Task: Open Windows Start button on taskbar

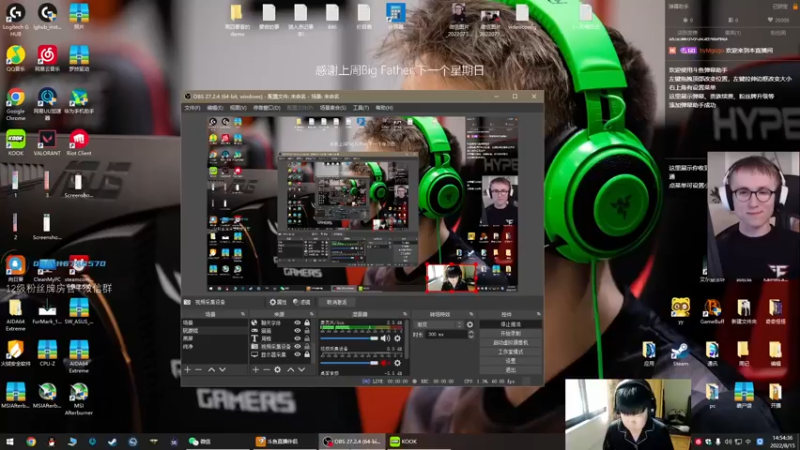Action: pyautogui.click(x=9, y=442)
